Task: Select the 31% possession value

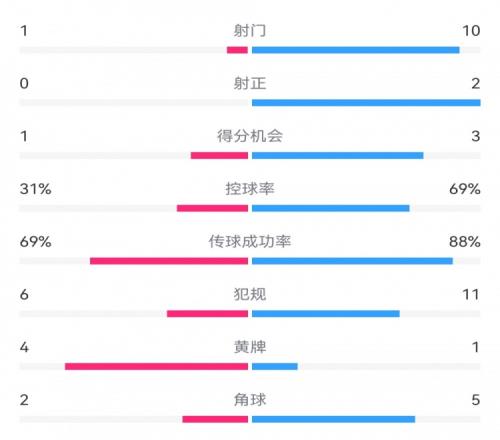Action: pos(35,189)
